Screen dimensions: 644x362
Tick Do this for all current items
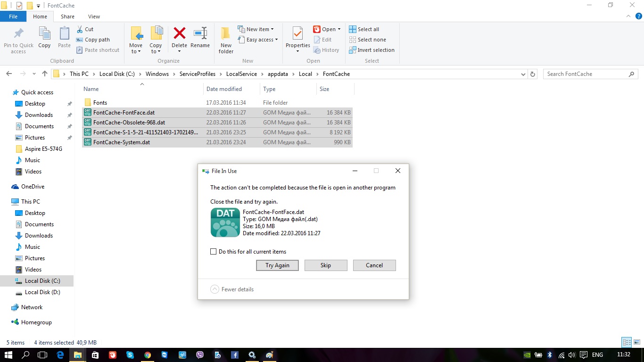tap(213, 252)
